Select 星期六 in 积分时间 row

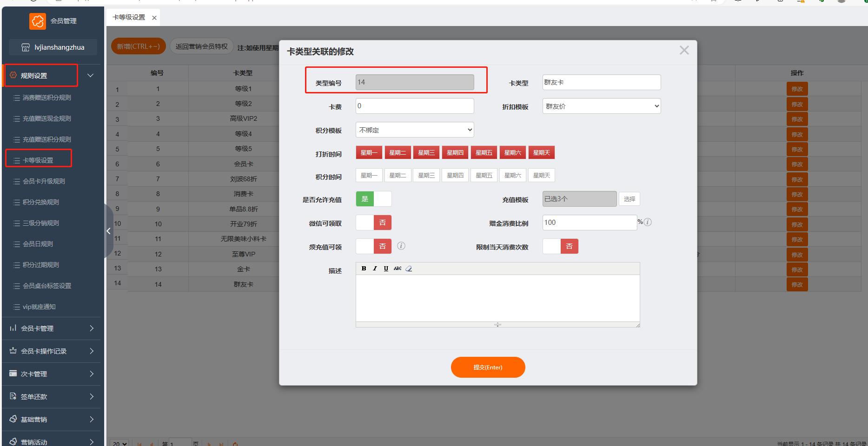coord(513,175)
